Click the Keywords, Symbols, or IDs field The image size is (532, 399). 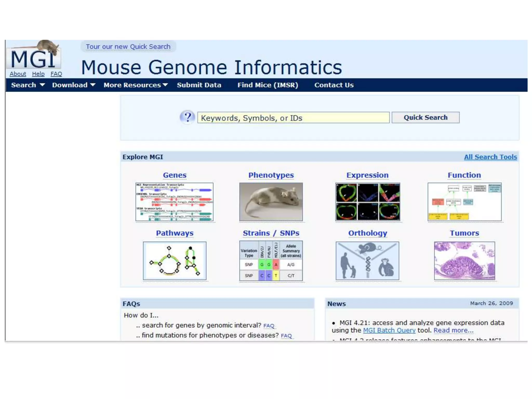(x=293, y=118)
